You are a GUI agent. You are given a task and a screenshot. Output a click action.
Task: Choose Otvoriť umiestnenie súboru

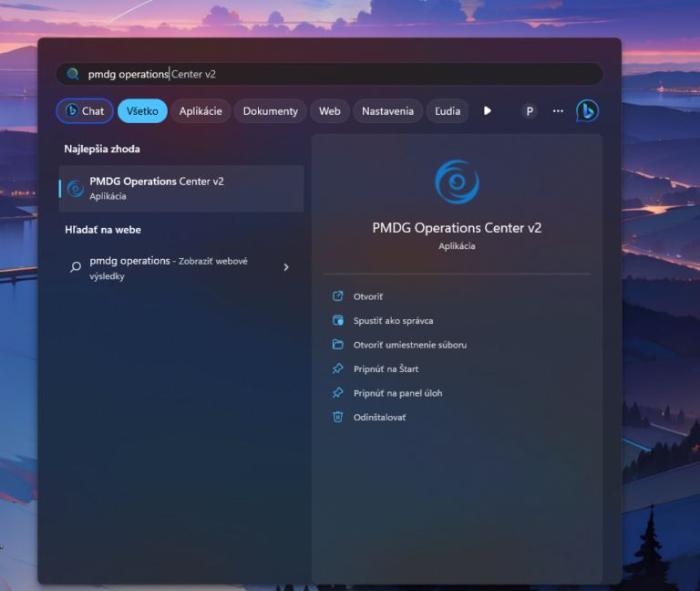410,345
